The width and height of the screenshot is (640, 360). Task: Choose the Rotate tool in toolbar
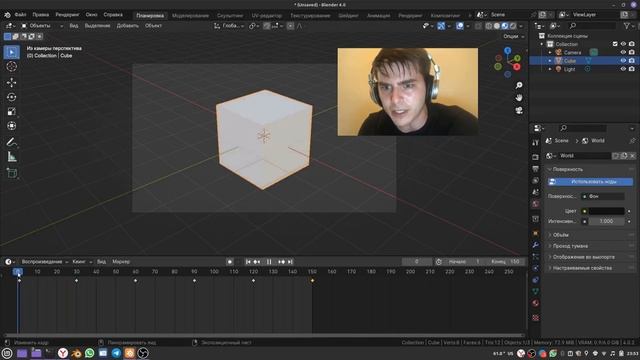(11, 97)
